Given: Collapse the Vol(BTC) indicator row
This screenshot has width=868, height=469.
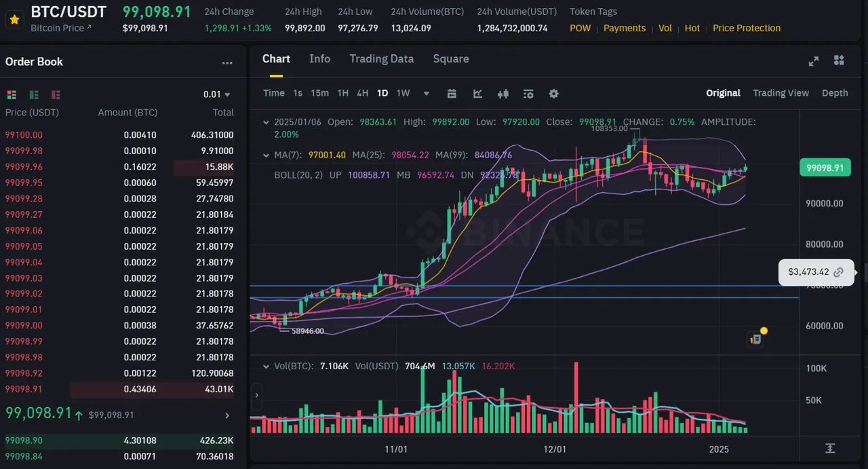Looking at the screenshot, I should (266, 367).
